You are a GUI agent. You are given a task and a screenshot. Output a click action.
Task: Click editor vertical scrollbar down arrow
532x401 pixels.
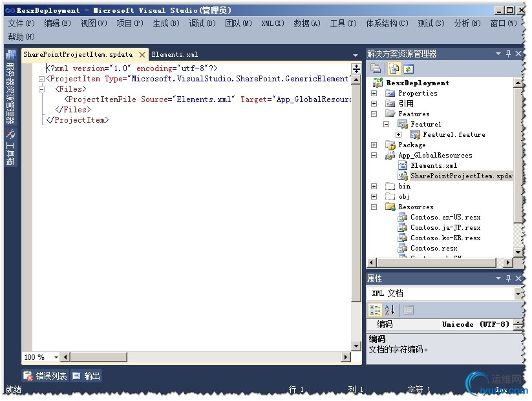click(356, 346)
